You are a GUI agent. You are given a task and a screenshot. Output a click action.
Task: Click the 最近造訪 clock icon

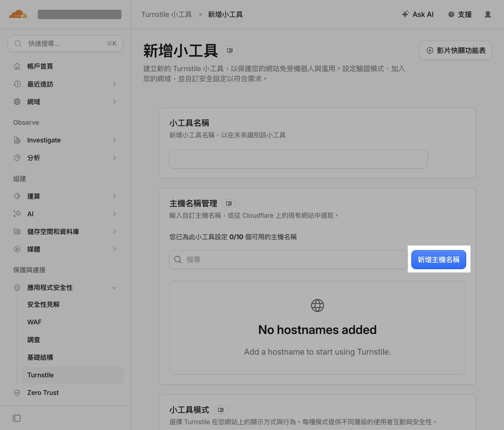pos(17,84)
